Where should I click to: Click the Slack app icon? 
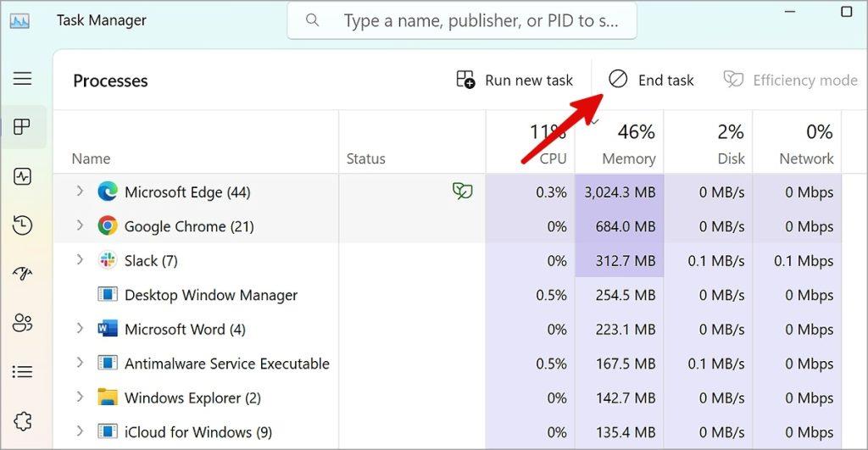click(x=108, y=260)
